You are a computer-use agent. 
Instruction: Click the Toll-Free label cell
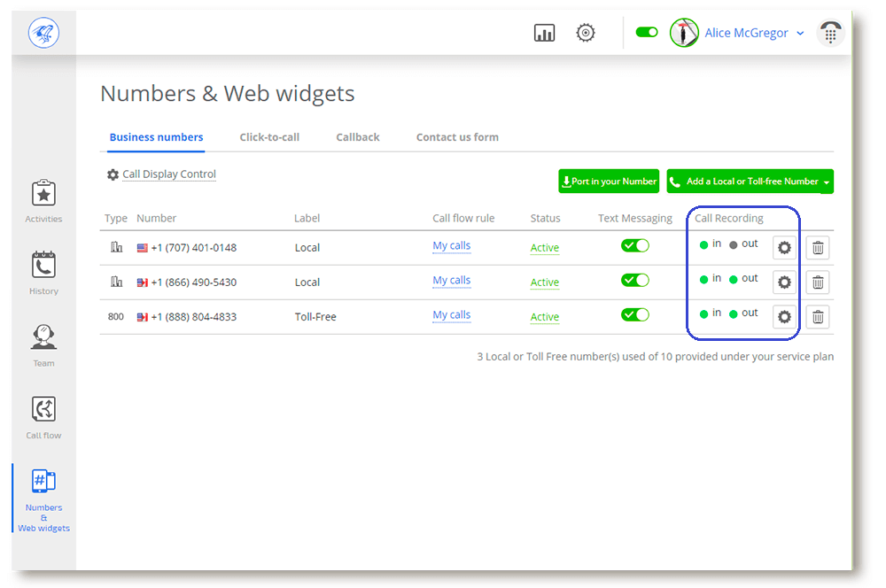[315, 317]
